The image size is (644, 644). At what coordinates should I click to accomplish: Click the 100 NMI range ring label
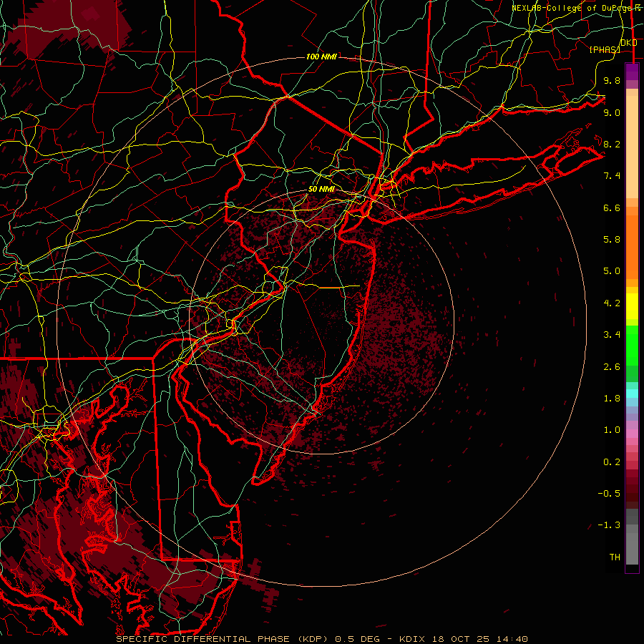pos(321,57)
